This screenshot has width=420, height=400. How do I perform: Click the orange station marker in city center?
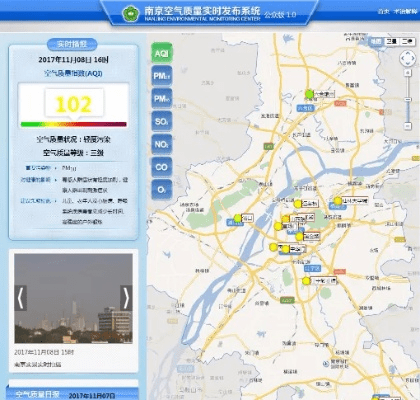(x=286, y=219)
